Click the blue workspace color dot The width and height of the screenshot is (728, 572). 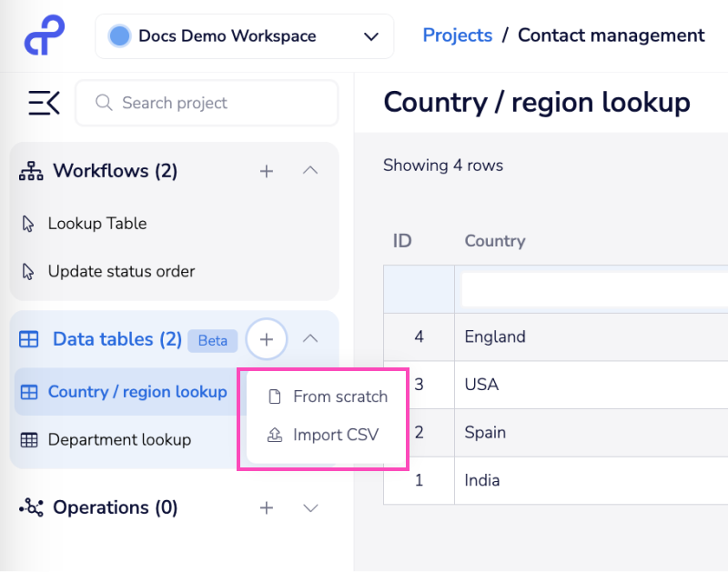121,35
